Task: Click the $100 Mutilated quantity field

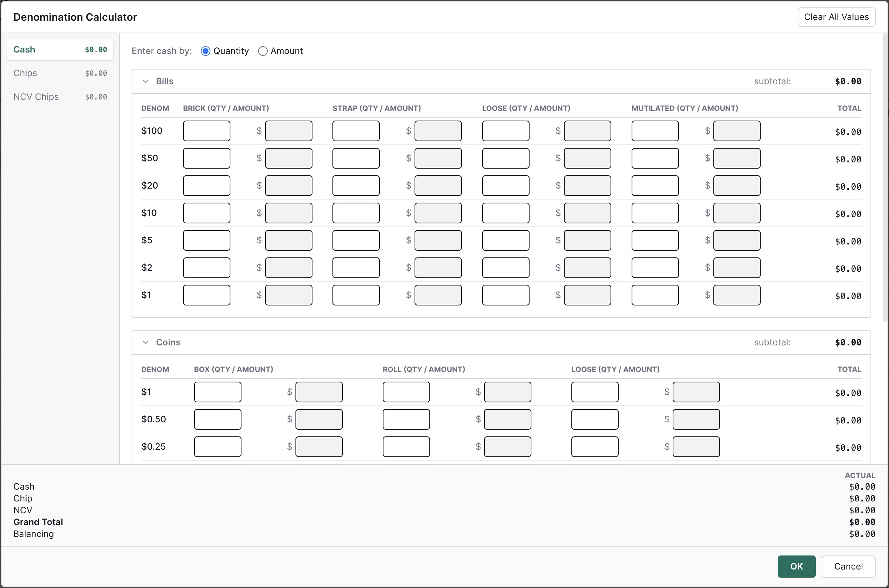Action: pos(655,131)
